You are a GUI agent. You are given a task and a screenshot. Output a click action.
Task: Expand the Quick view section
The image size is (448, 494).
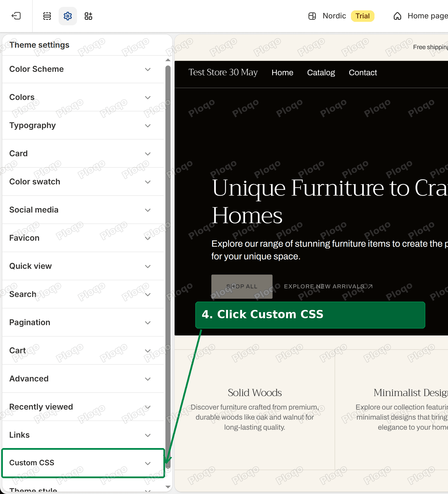click(x=83, y=266)
